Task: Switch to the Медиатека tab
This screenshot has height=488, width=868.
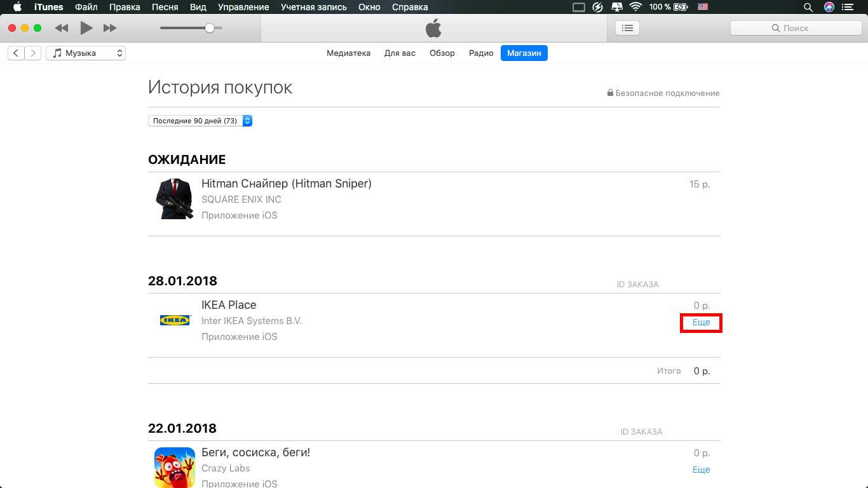Action: coord(348,53)
